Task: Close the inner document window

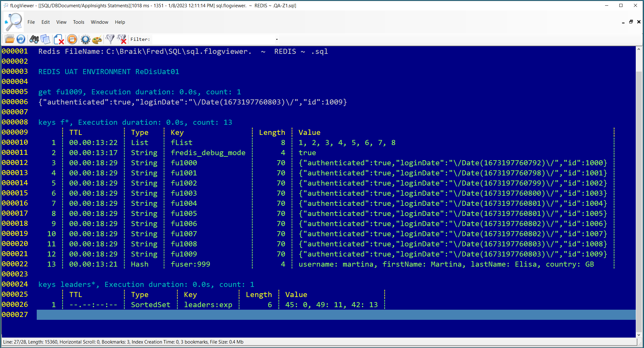Action: (x=639, y=22)
